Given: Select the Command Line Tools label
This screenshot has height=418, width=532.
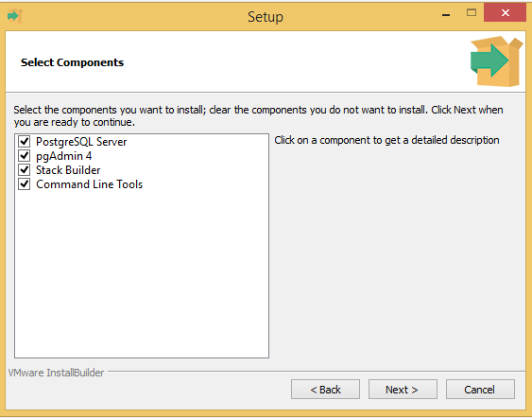Looking at the screenshot, I should 89,184.
